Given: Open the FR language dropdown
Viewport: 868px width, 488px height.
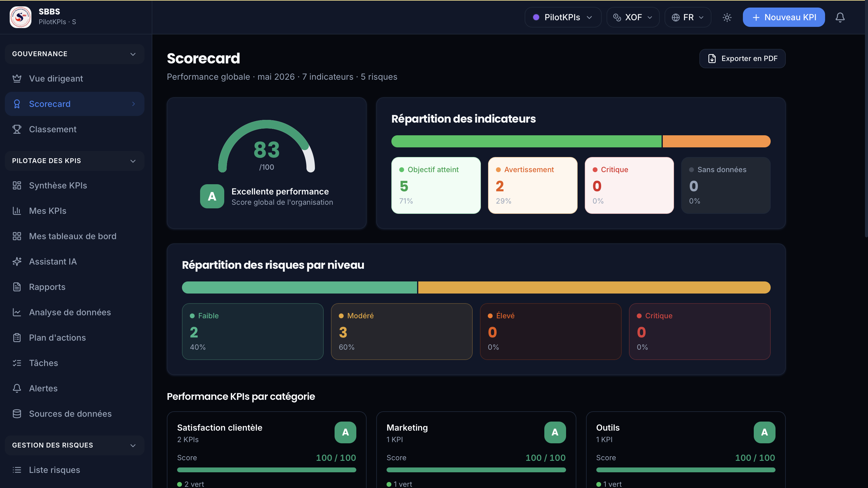Looking at the screenshot, I should pos(688,17).
